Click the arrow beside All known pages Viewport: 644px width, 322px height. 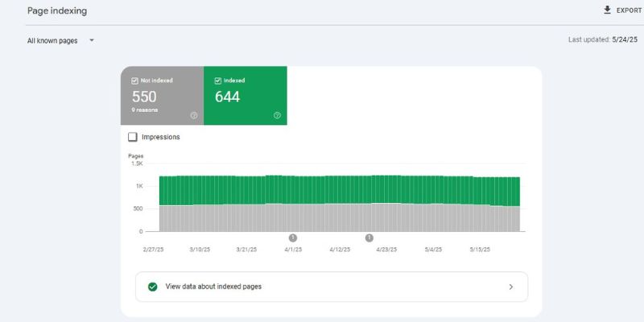click(92, 40)
